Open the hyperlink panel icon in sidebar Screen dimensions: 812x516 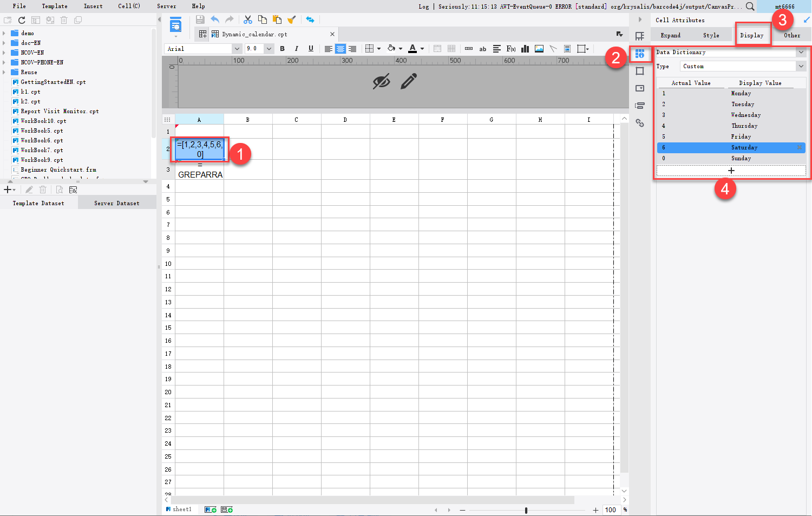[640, 123]
